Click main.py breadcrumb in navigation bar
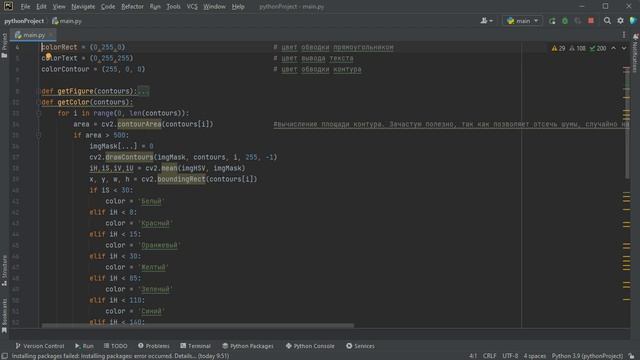The height and width of the screenshot is (360, 640). click(67, 21)
